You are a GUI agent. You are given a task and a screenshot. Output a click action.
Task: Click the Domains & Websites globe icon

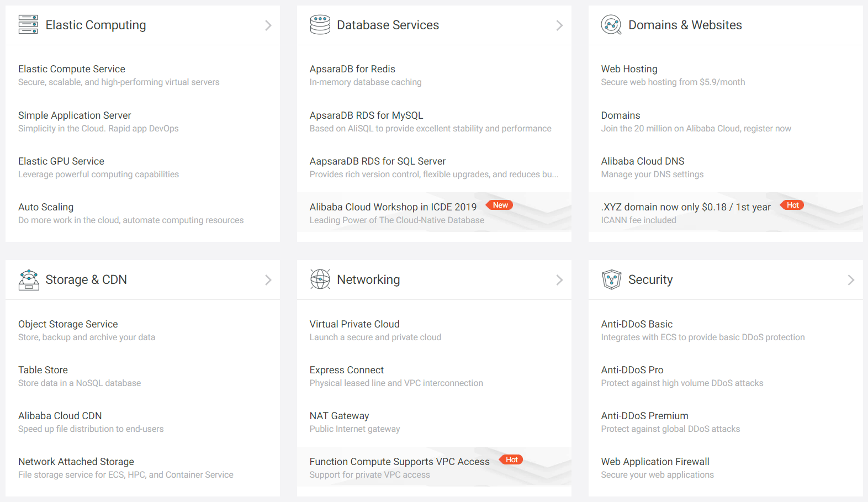click(611, 25)
